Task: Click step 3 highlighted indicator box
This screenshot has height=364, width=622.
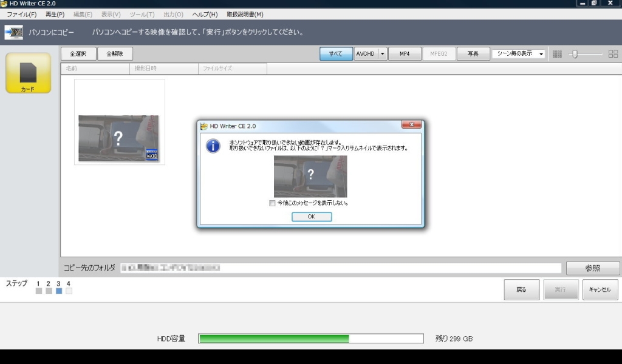Action: pyautogui.click(x=59, y=291)
